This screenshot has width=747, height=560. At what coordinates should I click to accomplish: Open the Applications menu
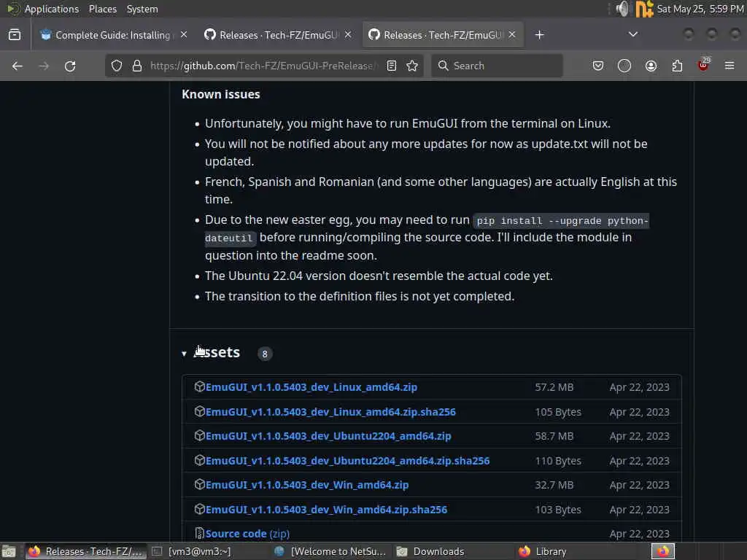coord(52,9)
